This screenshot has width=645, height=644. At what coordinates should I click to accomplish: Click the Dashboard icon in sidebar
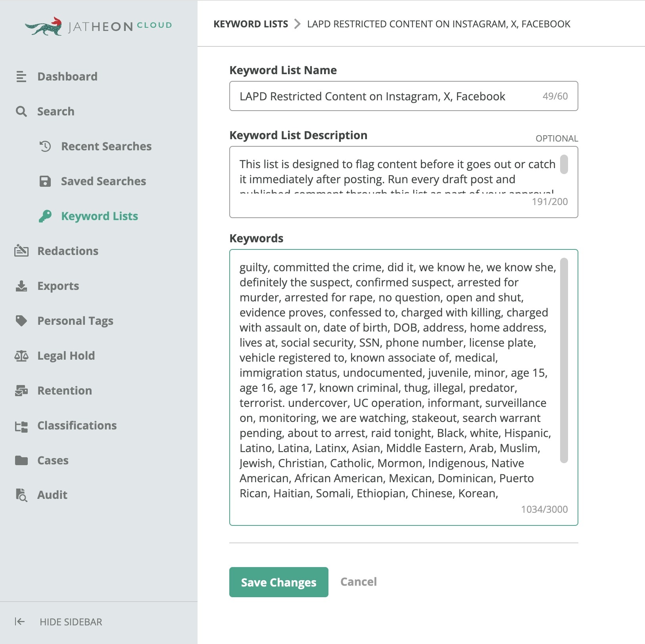click(x=21, y=77)
